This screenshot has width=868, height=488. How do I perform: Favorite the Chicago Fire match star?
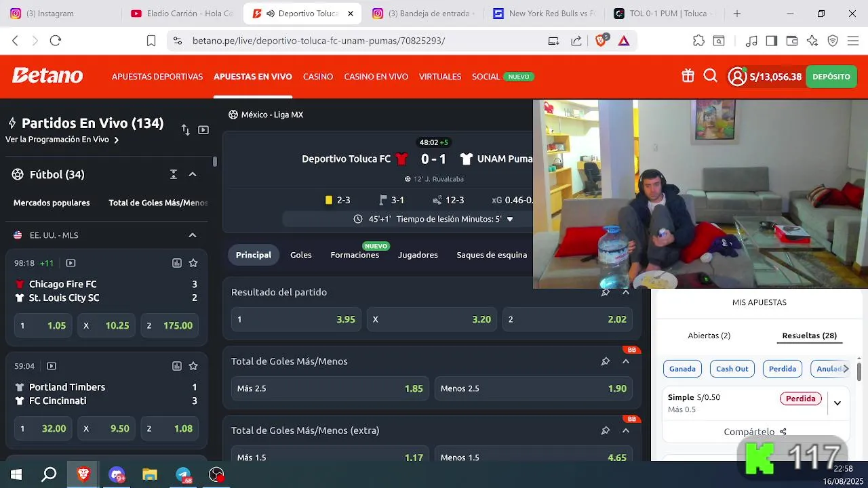(193, 263)
